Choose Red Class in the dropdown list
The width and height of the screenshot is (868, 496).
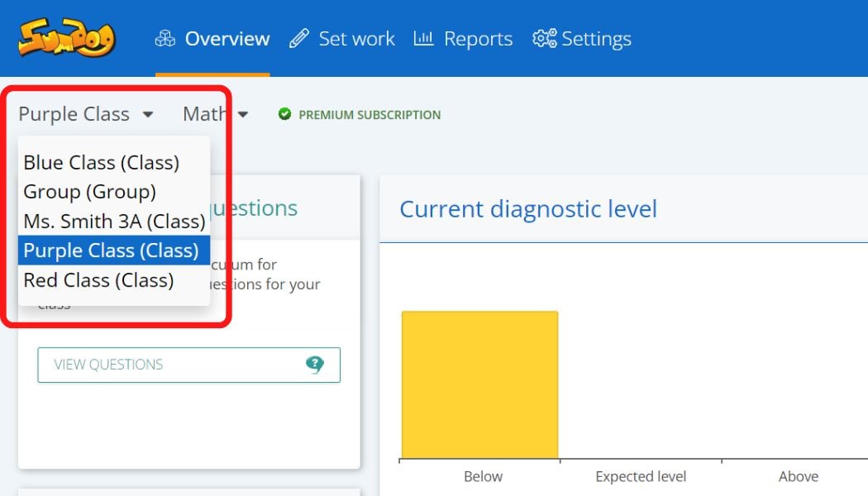click(x=98, y=280)
